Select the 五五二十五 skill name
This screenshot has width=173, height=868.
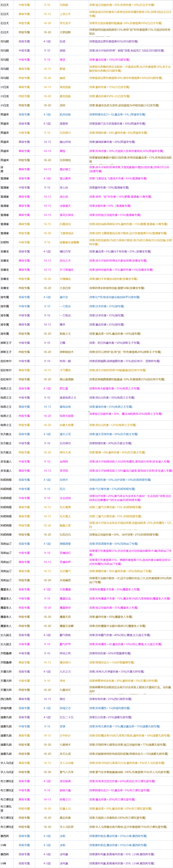point(67,717)
